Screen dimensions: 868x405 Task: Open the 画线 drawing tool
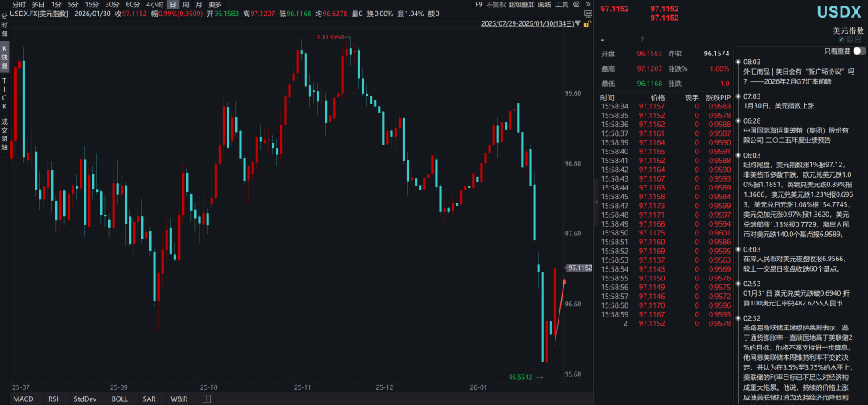click(x=545, y=5)
